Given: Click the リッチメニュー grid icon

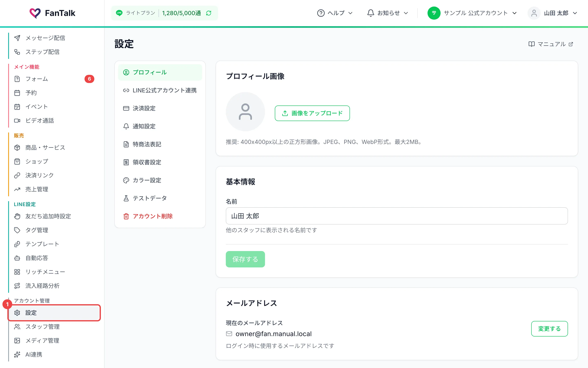Looking at the screenshot, I should coord(17,272).
